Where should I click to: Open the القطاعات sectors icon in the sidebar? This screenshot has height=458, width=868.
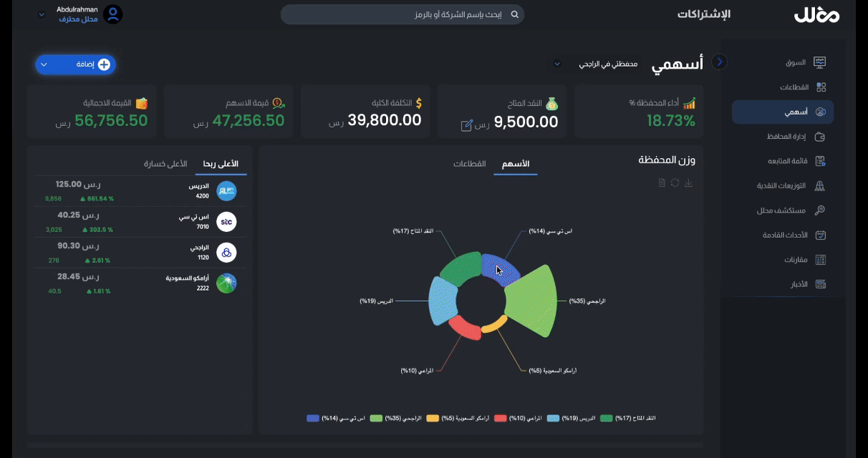click(x=821, y=87)
